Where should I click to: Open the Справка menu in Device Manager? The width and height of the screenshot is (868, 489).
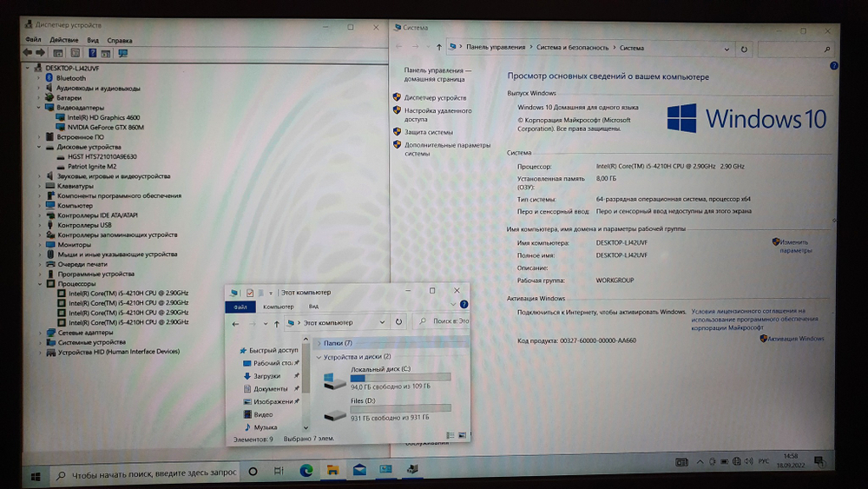(120, 41)
